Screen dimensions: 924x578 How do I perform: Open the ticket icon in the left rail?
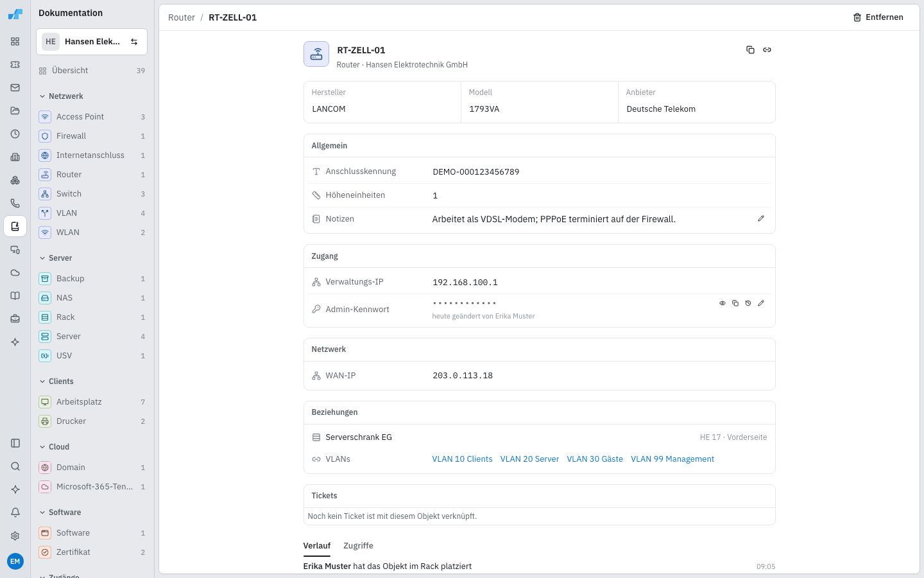[15, 65]
